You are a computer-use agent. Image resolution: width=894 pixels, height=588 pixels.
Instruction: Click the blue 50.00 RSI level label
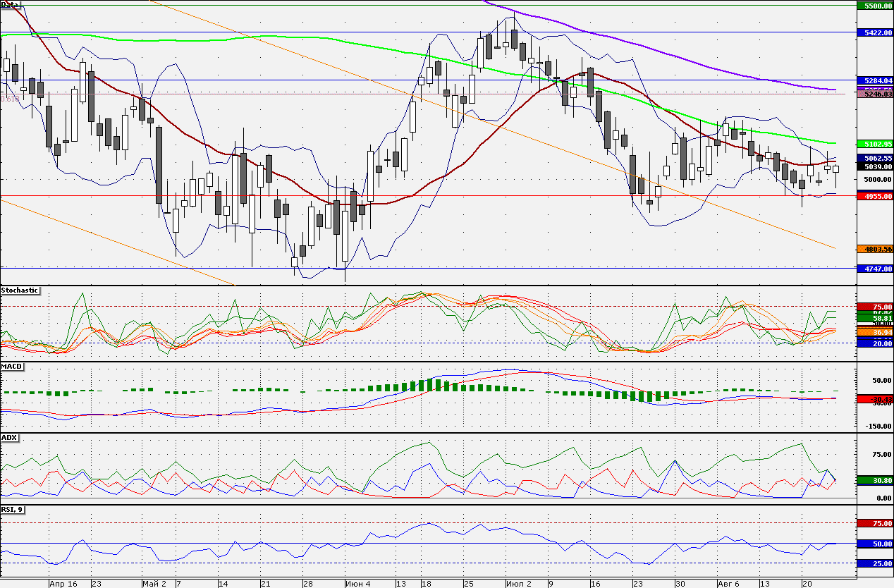[x=875, y=544]
